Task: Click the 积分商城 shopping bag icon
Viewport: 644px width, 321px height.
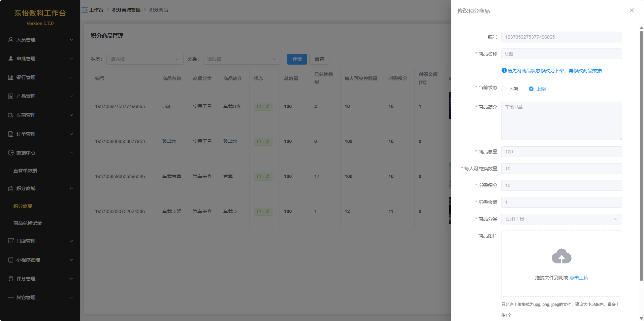Action: click(x=11, y=188)
